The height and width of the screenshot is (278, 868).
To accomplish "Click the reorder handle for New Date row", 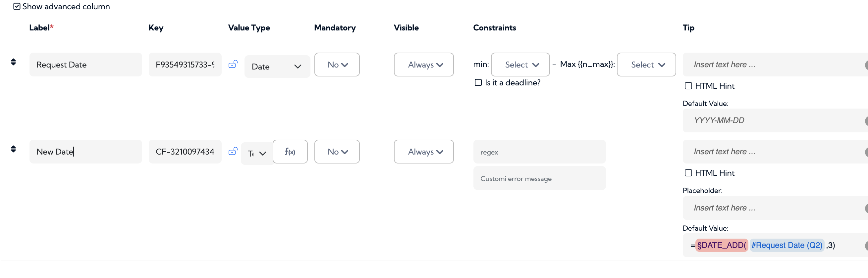I will [14, 149].
